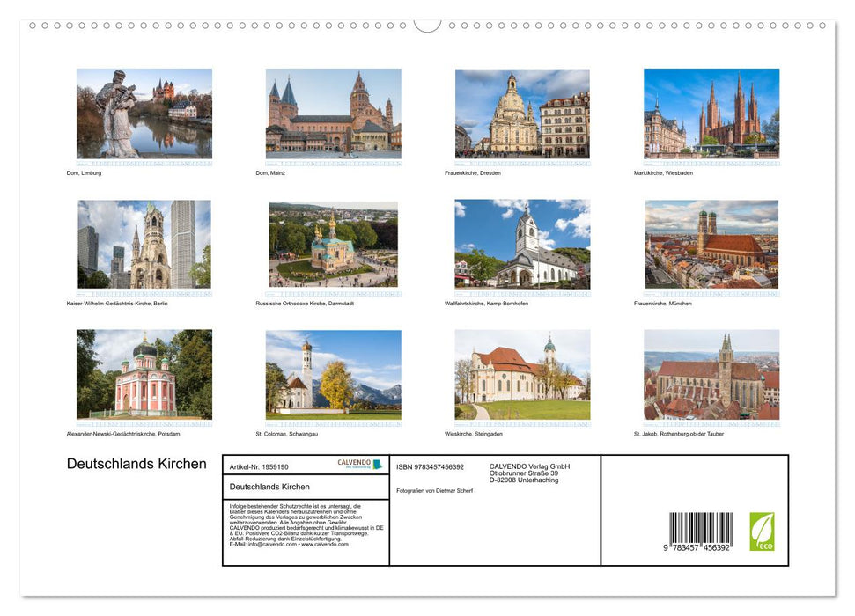Click the CALVENDO publisher logo
855x616 pixels.
[353, 462]
